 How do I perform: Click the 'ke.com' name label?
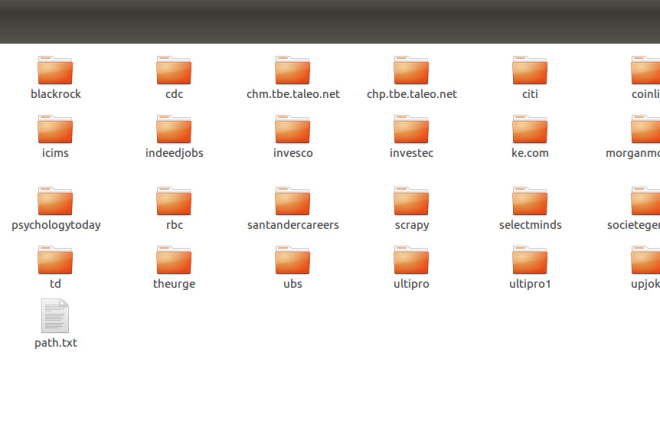coord(530,153)
